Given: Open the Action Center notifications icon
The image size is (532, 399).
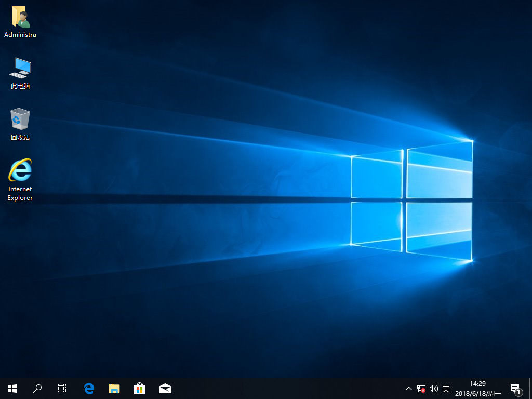Looking at the screenshot, I should pos(516,389).
